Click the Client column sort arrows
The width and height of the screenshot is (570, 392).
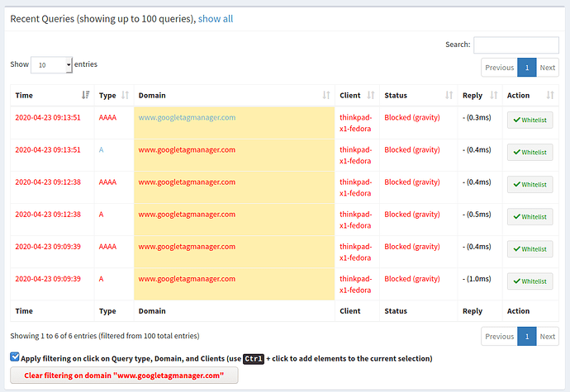[x=371, y=96]
